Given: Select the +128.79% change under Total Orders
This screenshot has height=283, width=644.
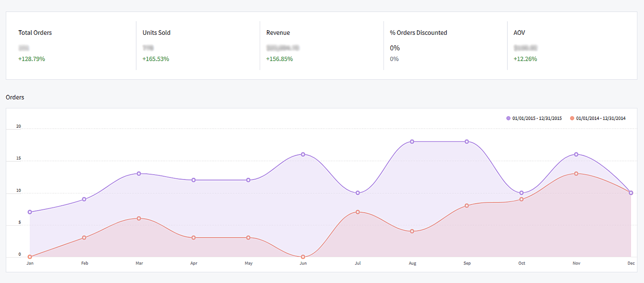Looking at the screenshot, I should tap(32, 59).
